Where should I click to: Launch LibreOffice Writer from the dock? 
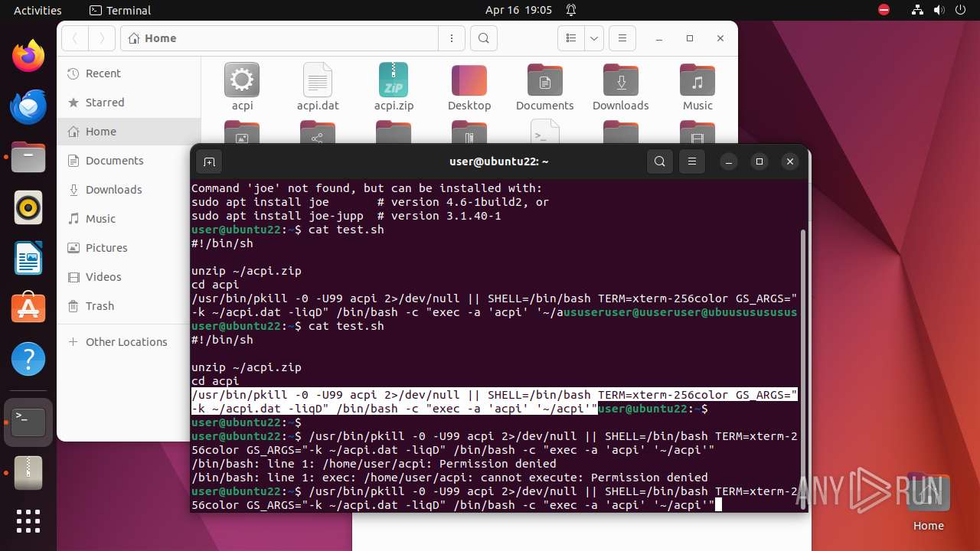coord(28,258)
